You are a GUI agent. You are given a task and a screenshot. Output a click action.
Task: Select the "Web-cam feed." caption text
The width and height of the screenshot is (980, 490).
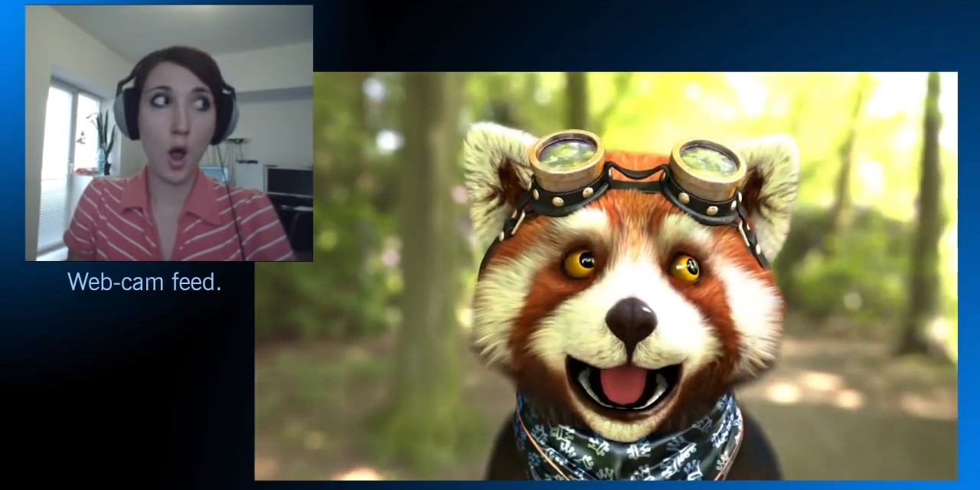click(x=144, y=283)
